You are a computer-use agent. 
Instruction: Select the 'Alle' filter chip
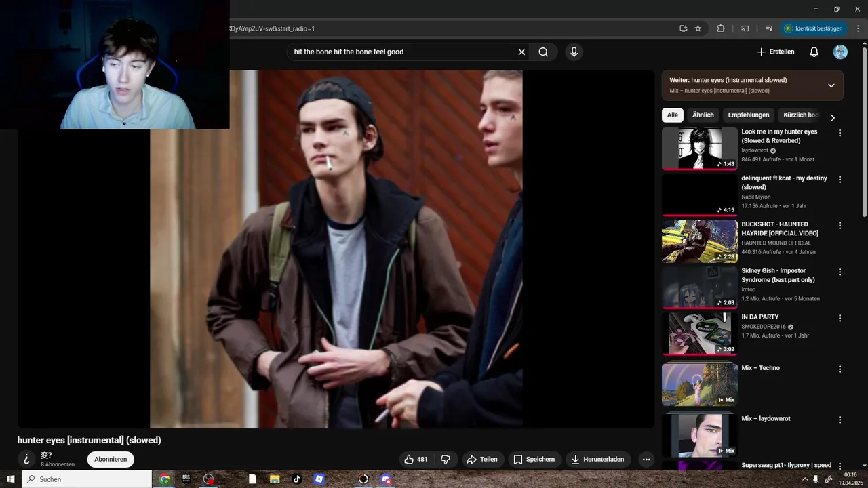pos(672,115)
